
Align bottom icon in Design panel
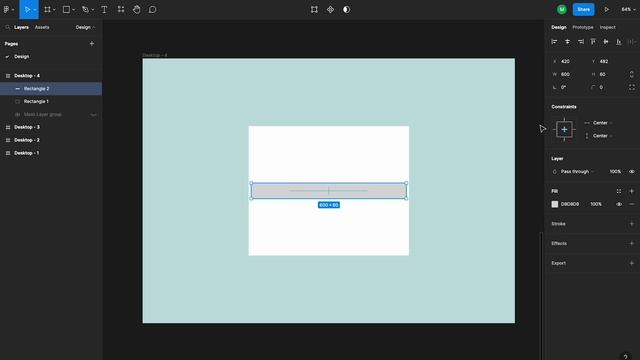[619, 42]
